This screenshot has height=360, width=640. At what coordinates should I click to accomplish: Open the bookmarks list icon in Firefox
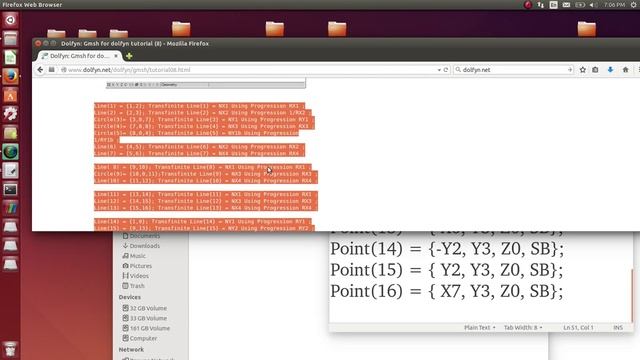(x=596, y=70)
